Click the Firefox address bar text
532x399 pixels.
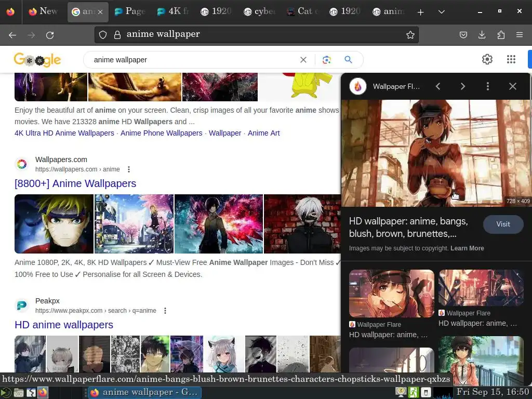coord(163,34)
